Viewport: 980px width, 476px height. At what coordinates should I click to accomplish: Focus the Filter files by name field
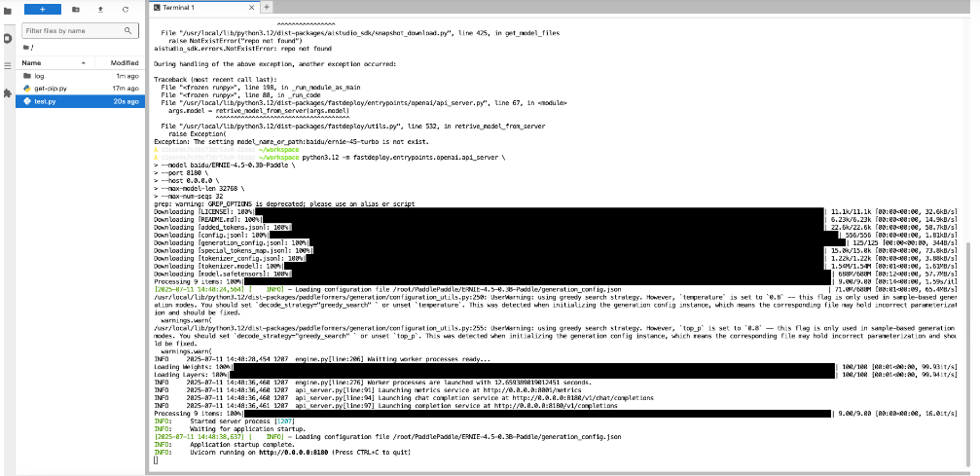pyautogui.click(x=80, y=30)
